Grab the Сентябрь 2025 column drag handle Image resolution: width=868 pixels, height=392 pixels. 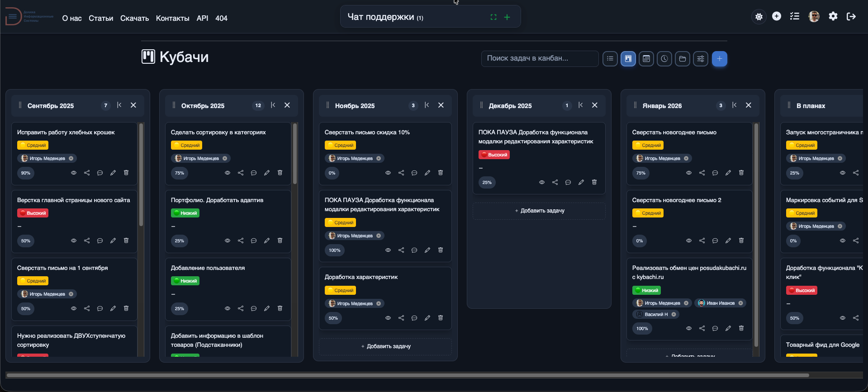coord(20,105)
